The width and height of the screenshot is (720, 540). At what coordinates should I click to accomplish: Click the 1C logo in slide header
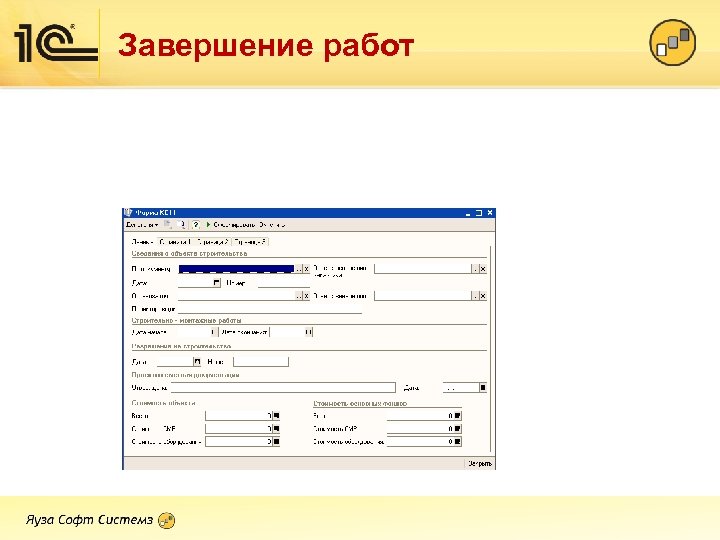[x=56, y=43]
